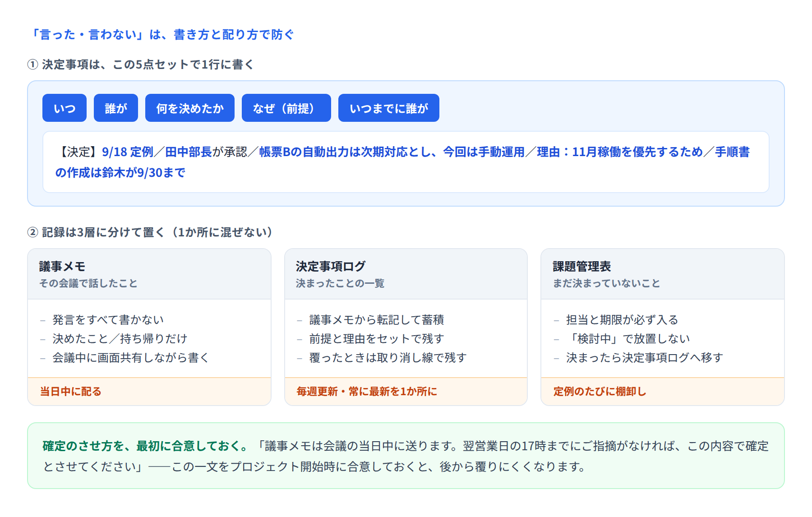Screen dimensions: 812x517
Task: Click the bullet 前提と理由をセットで残す
Action: pyautogui.click(x=377, y=339)
